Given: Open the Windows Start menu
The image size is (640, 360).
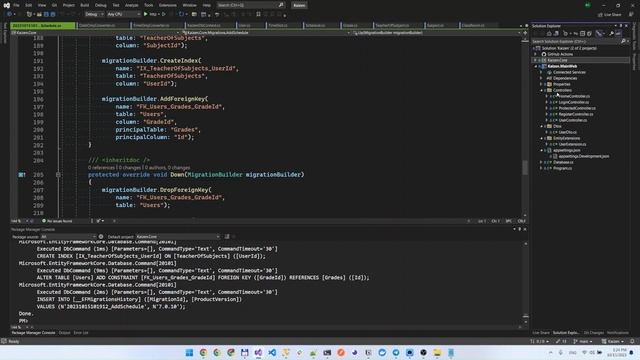Looking at the screenshot, I should [x=189, y=353].
